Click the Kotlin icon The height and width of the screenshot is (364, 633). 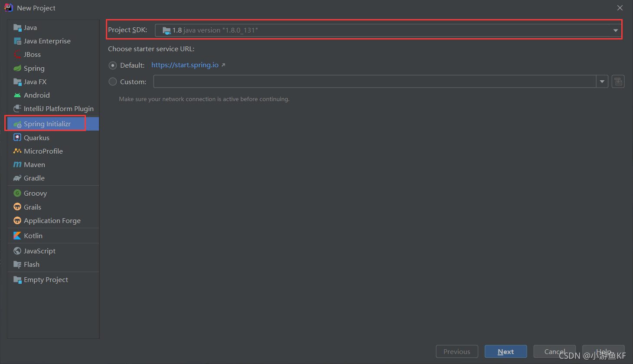pos(17,236)
